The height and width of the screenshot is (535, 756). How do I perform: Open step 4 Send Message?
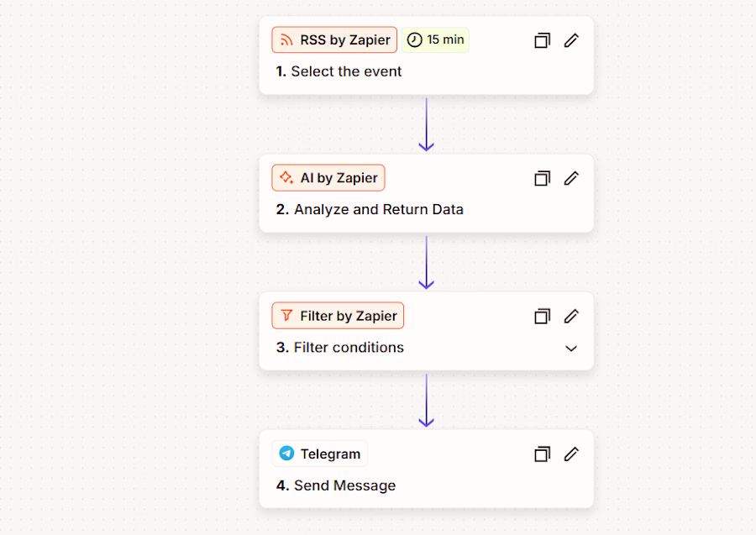344,486
